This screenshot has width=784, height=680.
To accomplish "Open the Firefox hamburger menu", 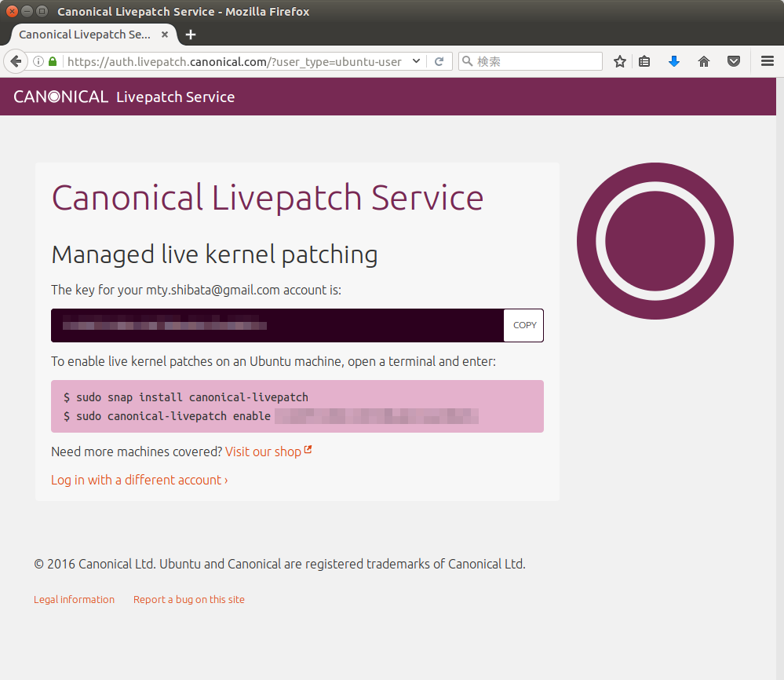I will [768, 61].
